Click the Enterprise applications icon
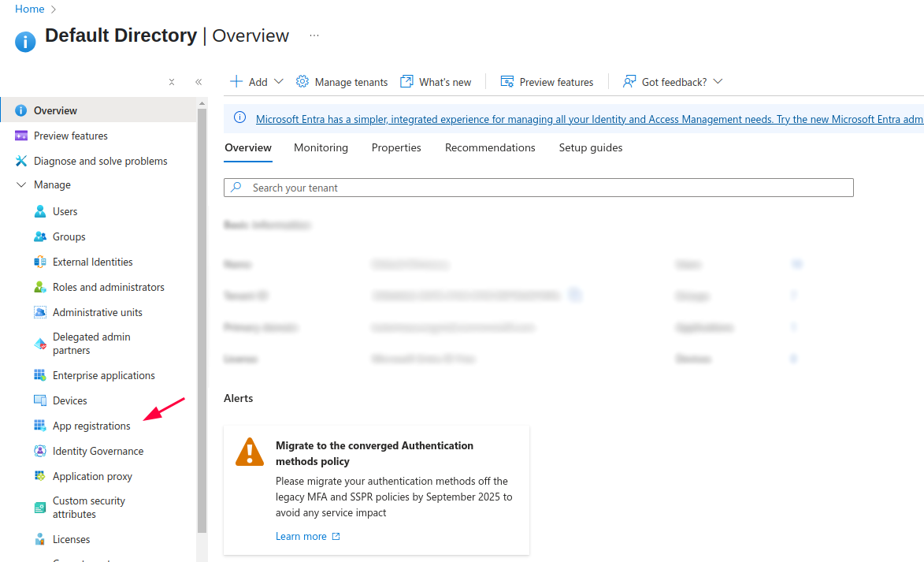 click(40, 375)
